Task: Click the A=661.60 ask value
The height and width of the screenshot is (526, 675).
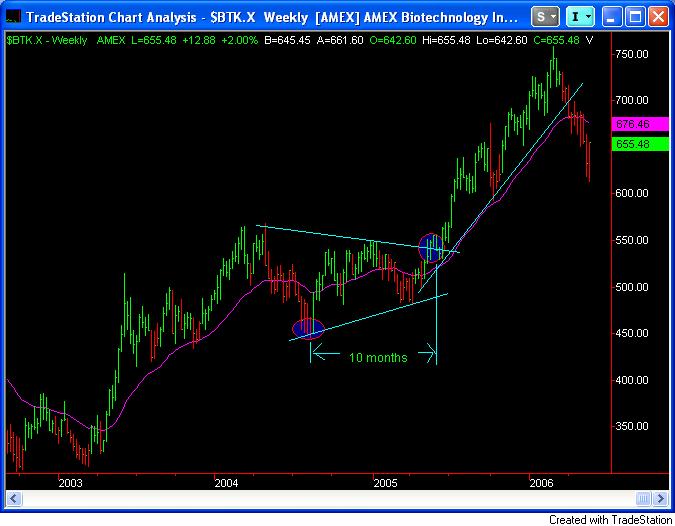Action: click(340, 40)
